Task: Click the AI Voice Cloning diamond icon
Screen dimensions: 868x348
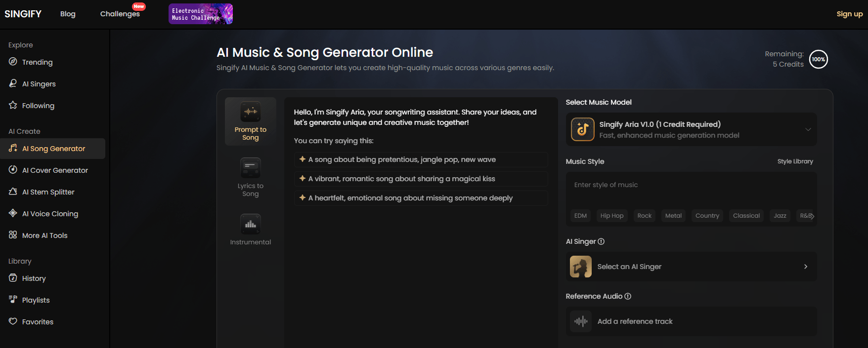Action: click(x=13, y=213)
